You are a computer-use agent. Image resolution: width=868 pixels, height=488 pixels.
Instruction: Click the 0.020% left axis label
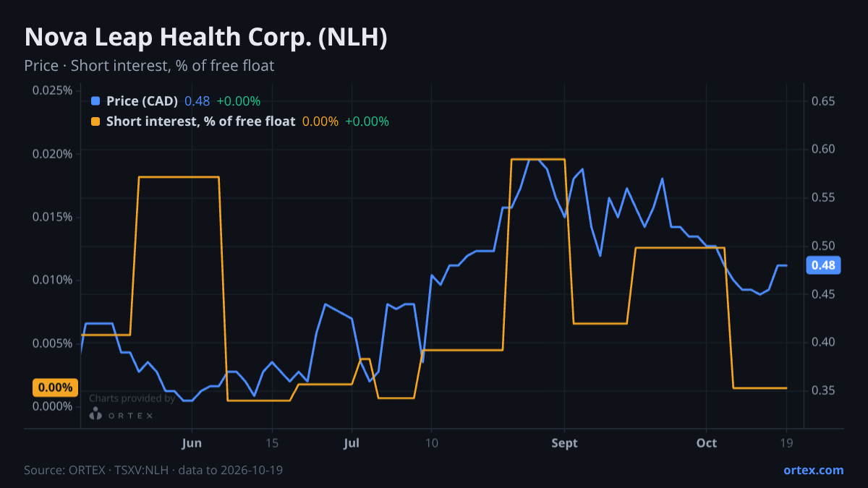tap(53, 154)
